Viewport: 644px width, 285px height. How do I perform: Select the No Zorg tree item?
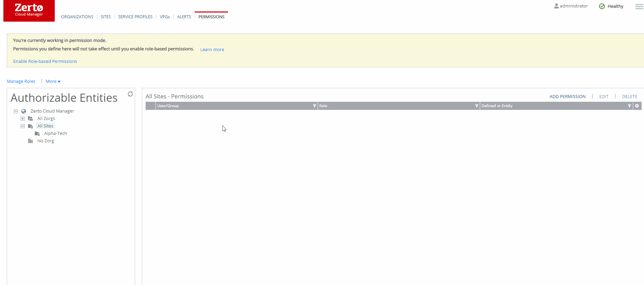pos(46,141)
